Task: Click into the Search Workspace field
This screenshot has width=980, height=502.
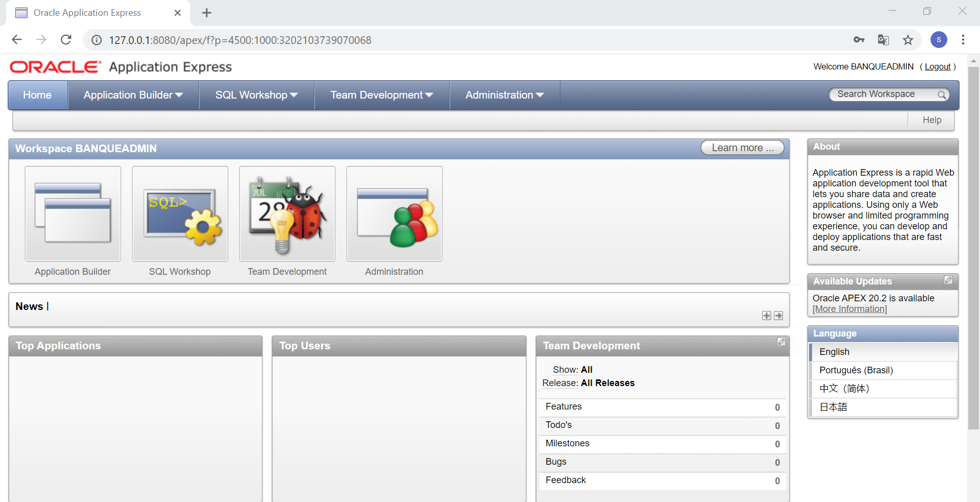Action: coord(883,94)
